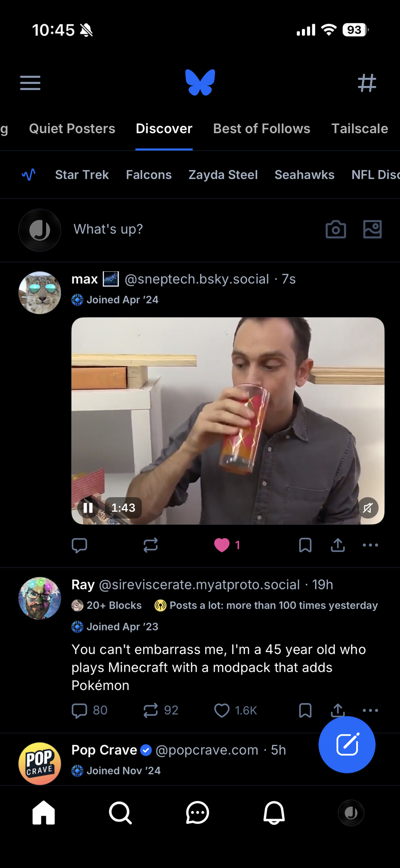Bookmark Ray's Minecraft post

[305, 710]
